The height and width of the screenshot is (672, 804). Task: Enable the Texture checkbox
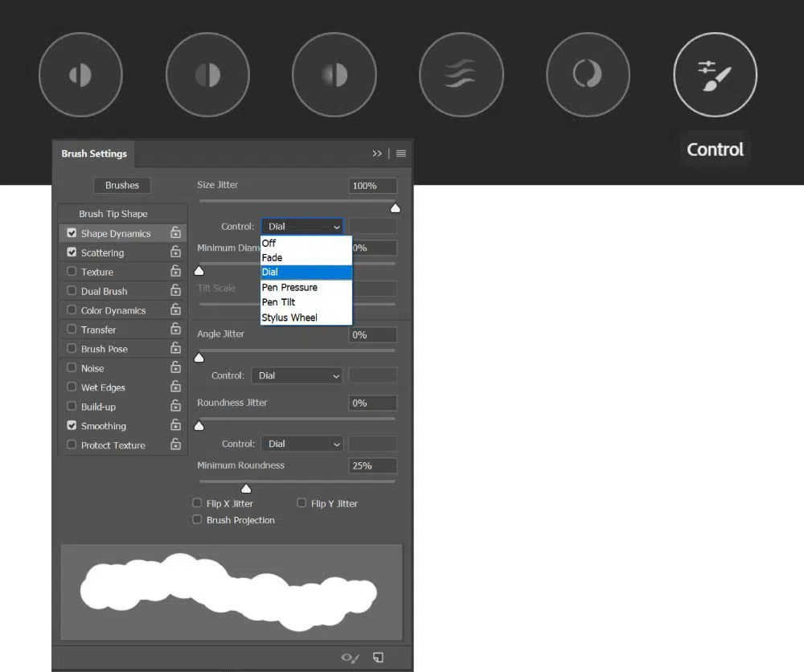[x=72, y=272]
